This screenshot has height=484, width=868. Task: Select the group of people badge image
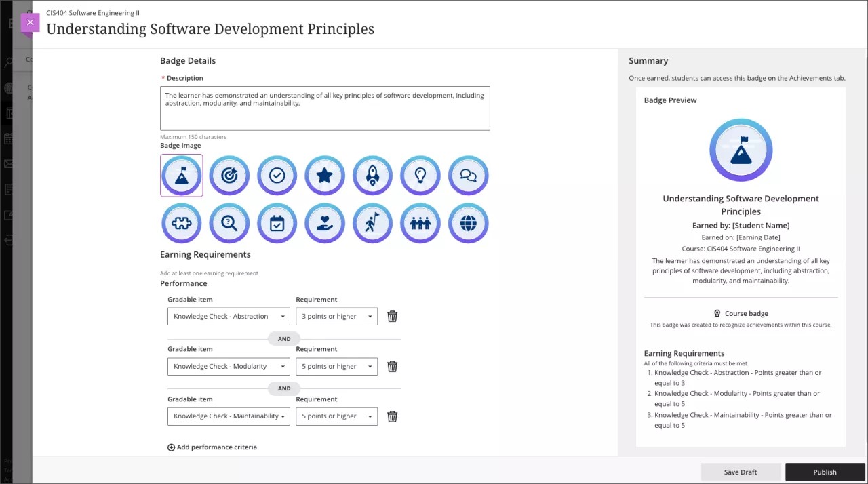point(420,223)
